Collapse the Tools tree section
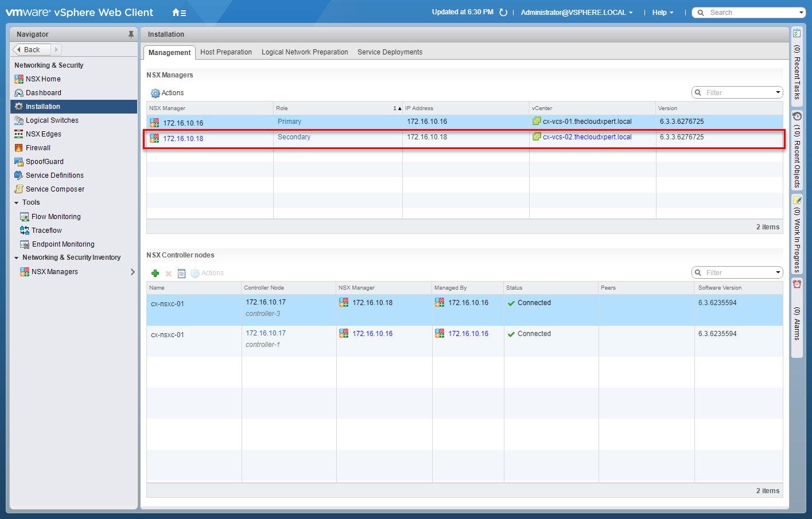812x519 pixels. 17,203
